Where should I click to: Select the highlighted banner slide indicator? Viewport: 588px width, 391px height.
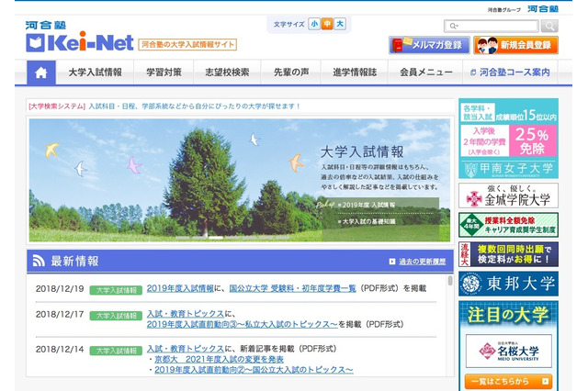click(x=216, y=238)
